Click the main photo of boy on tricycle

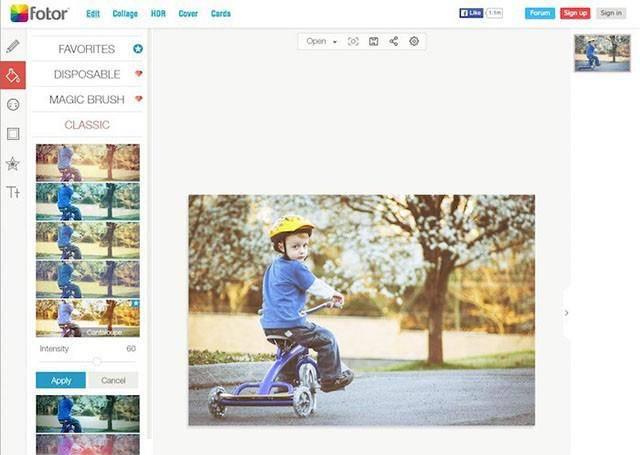pyautogui.click(x=361, y=310)
